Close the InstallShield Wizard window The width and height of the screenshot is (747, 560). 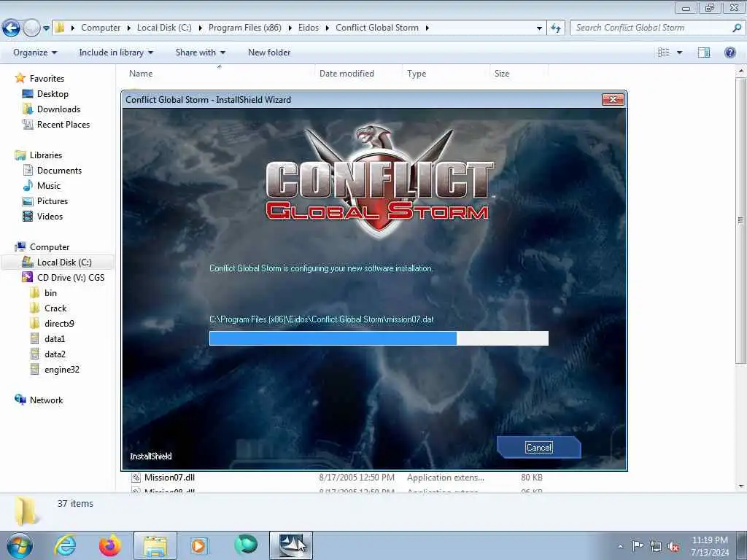click(x=613, y=99)
